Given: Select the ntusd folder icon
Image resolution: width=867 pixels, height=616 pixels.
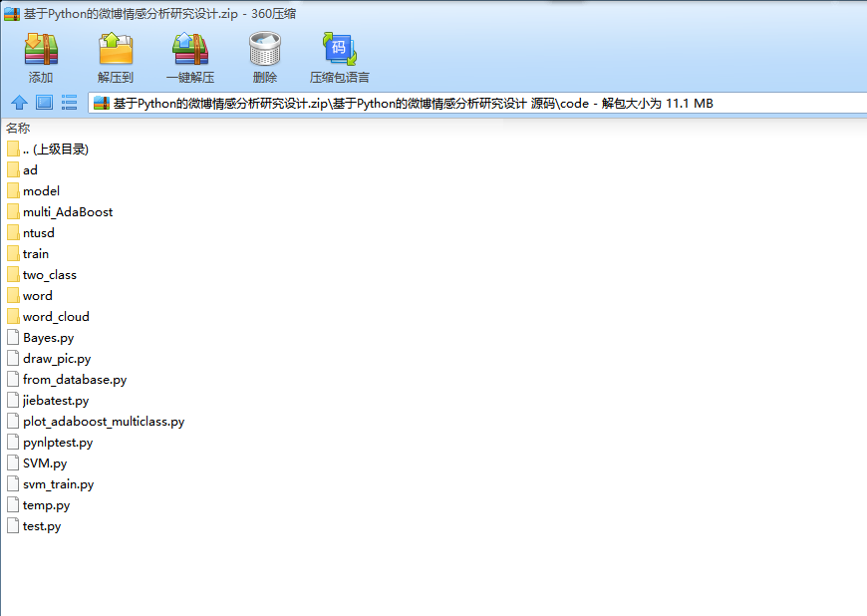Looking at the screenshot, I should coord(13,233).
